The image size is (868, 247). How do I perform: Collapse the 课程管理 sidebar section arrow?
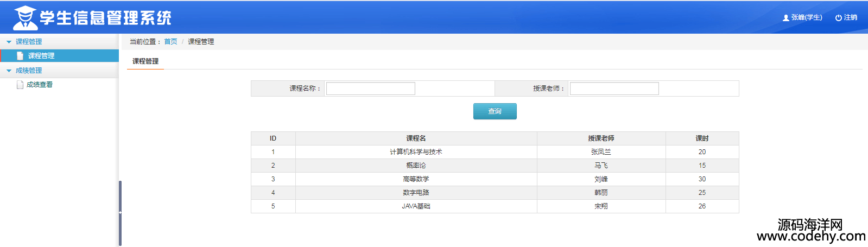pyautogui.click(x=9, y=42)
